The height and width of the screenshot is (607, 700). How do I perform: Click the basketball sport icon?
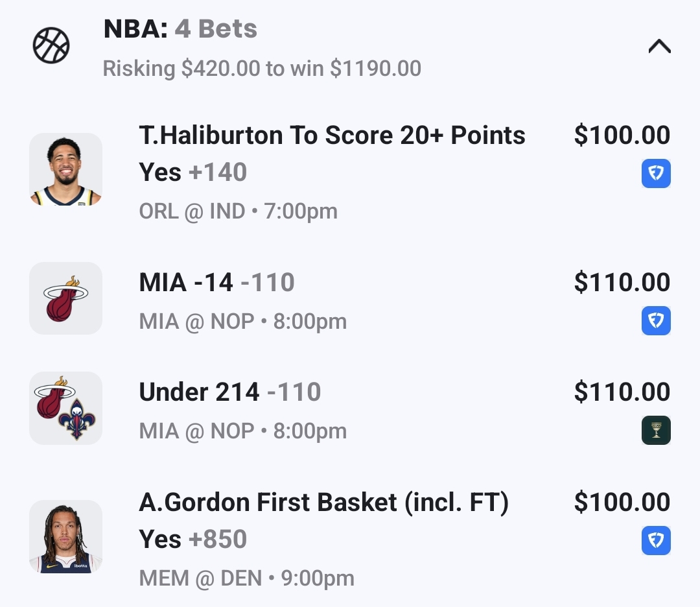tap(51, 46)
